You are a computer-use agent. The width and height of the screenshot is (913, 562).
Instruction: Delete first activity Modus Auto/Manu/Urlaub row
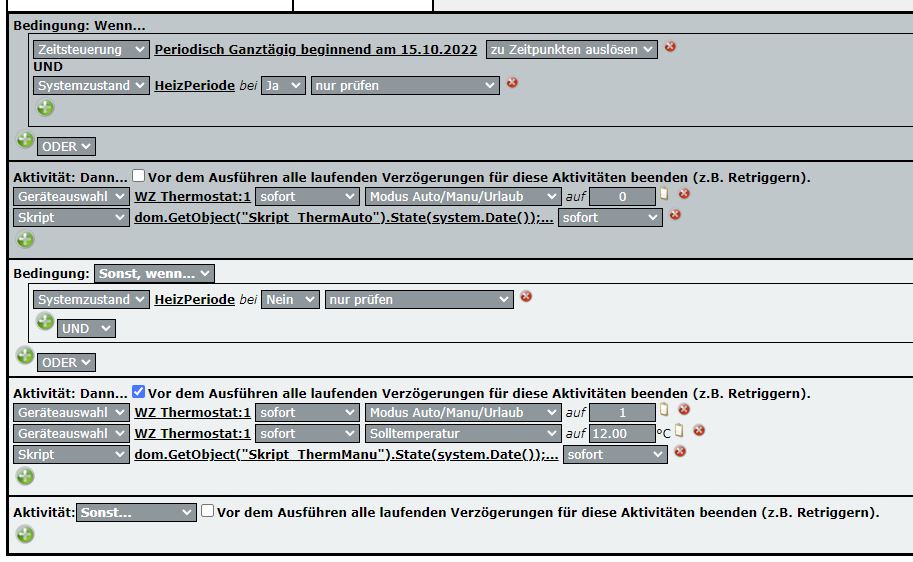684,194
